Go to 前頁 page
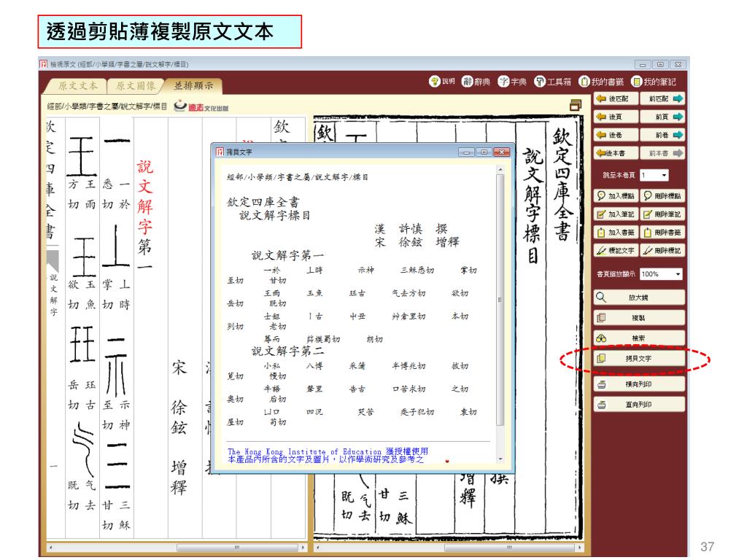Viewport: 747px width, 560px height. [662, 117]
